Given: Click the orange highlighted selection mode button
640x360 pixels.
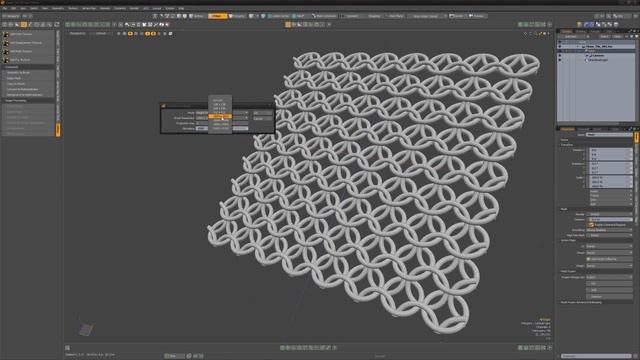Looking at the screenshot, I should 218,16.
